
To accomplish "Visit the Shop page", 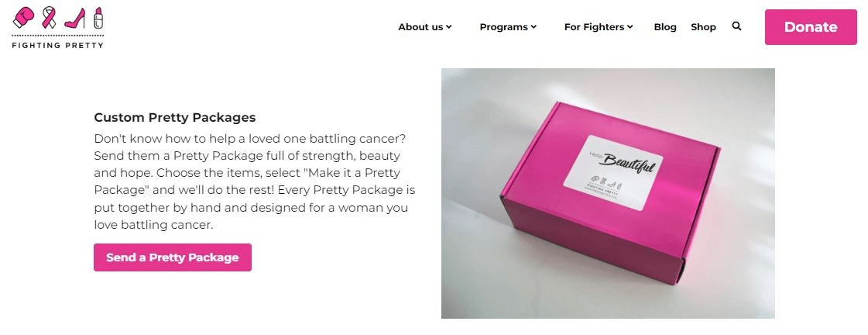I will (x=703, y=27).
